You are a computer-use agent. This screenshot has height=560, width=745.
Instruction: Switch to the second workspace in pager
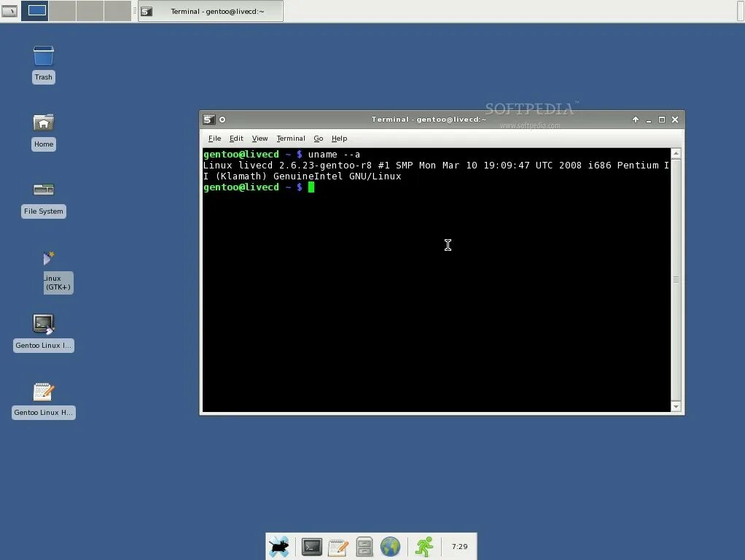point(62,10)
